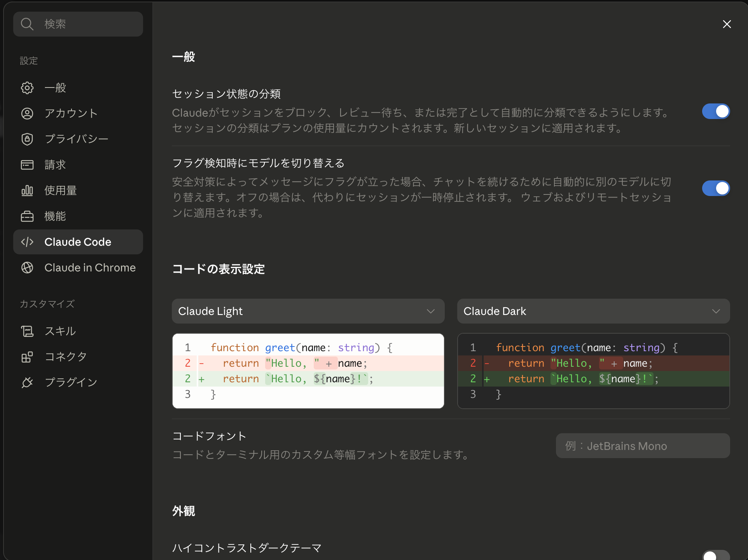748x560 pixels.
Task: Disable フラグ検知時にモデルを切り替える switch
Action: coord(716,189)
